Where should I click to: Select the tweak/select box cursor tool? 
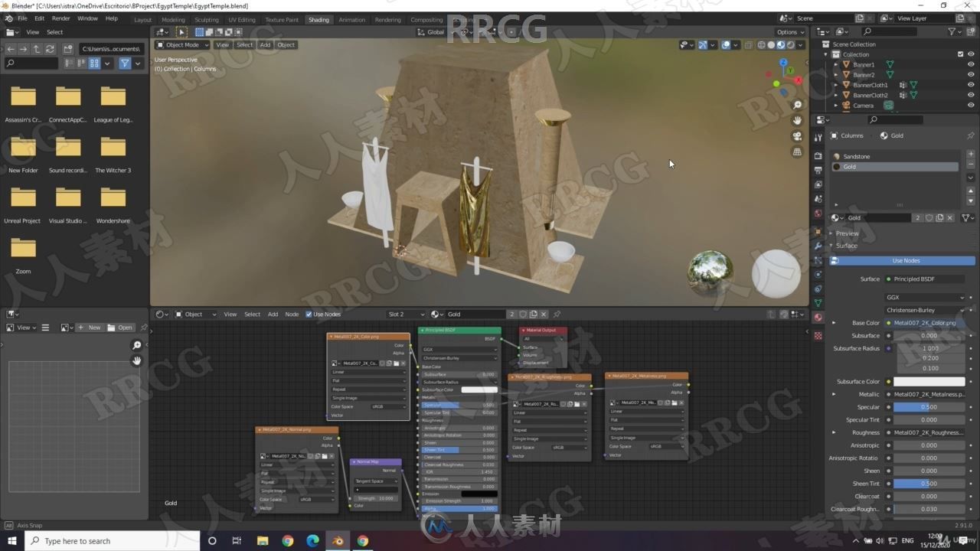pyautogui.click(x=181, y=32)
